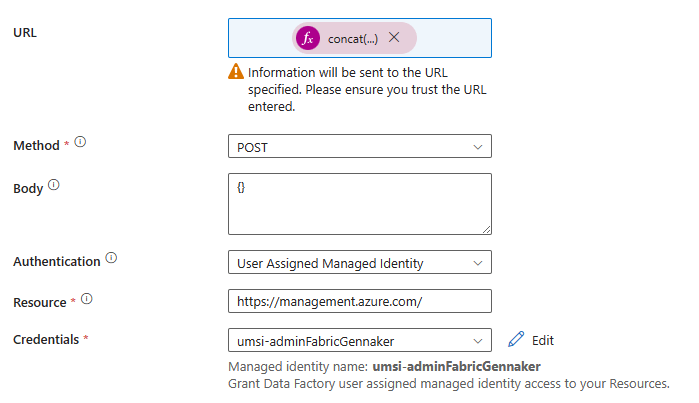
Task: Focus the Resource field with management.azure.com
Action: click(359, 301)
